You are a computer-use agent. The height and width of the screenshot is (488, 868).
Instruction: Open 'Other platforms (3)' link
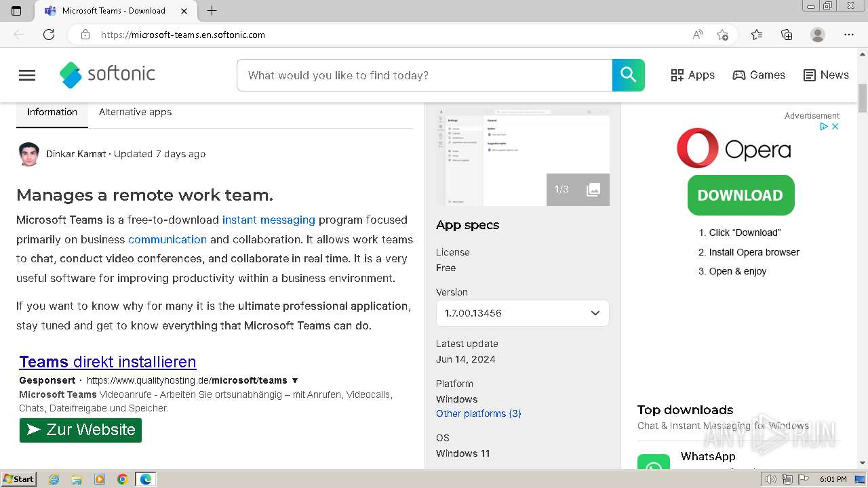[479, 413]
